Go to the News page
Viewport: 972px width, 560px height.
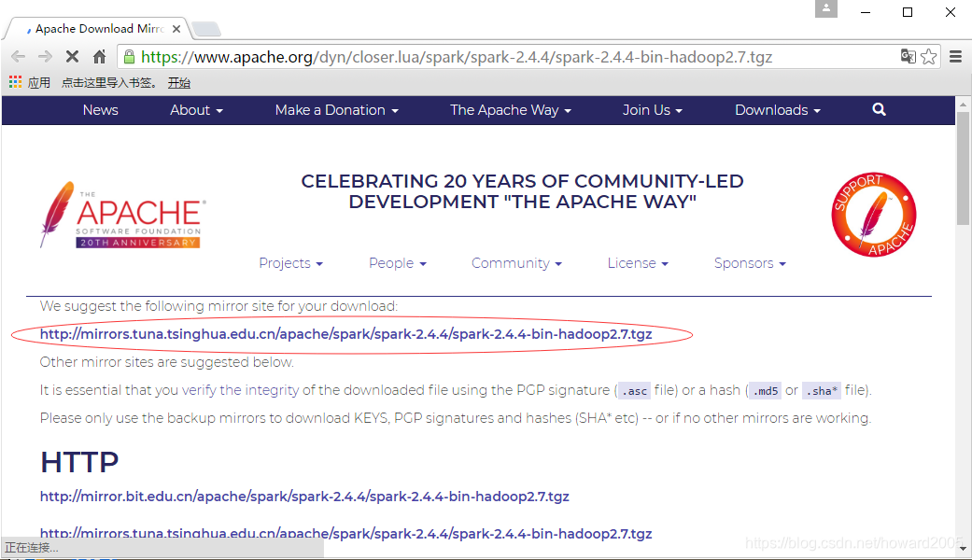101,109
